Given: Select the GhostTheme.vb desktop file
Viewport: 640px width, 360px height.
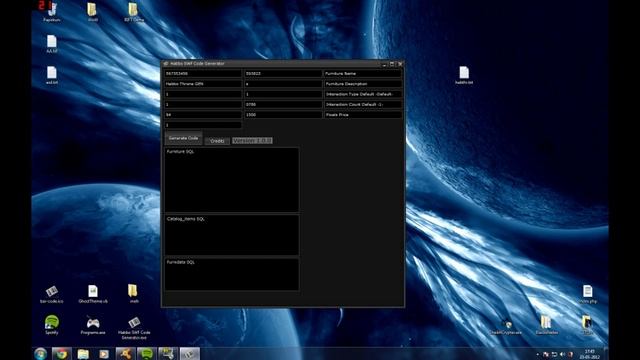Looking at the screenshot, I should tap(93, 294).
